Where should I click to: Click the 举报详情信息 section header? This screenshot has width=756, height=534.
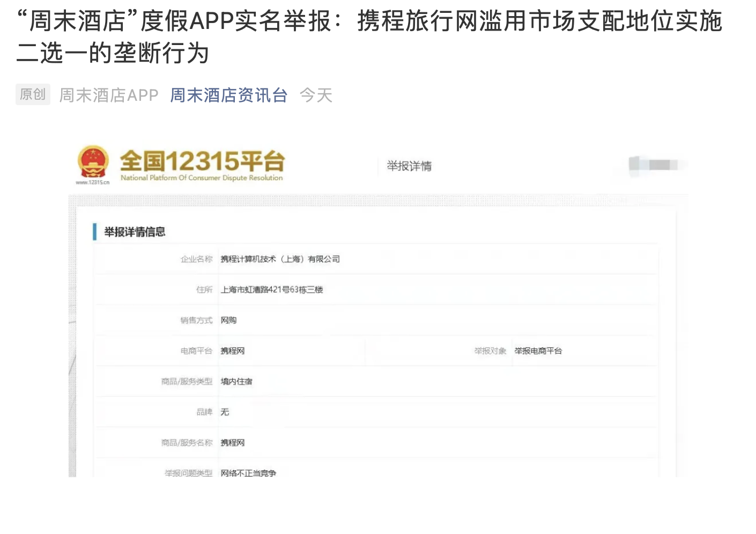135,232
